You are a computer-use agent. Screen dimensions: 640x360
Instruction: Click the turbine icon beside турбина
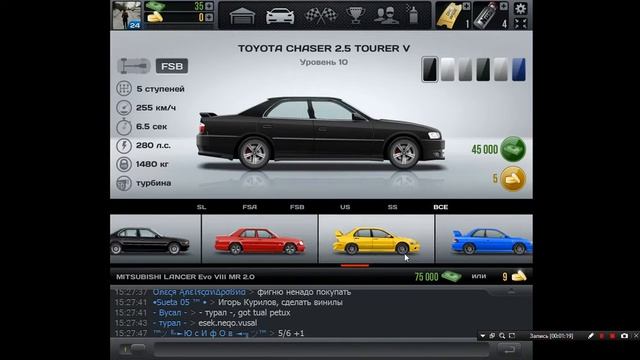pyautogui.click(x=124, y=183)
